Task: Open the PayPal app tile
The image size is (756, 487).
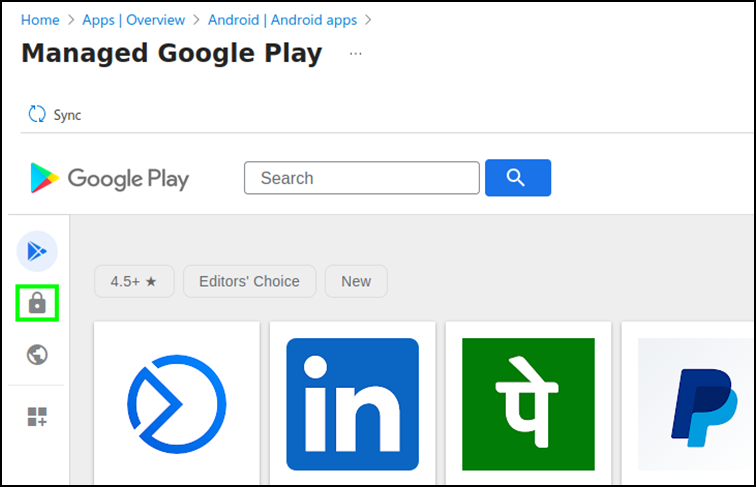Action: [x=688, y=404]
